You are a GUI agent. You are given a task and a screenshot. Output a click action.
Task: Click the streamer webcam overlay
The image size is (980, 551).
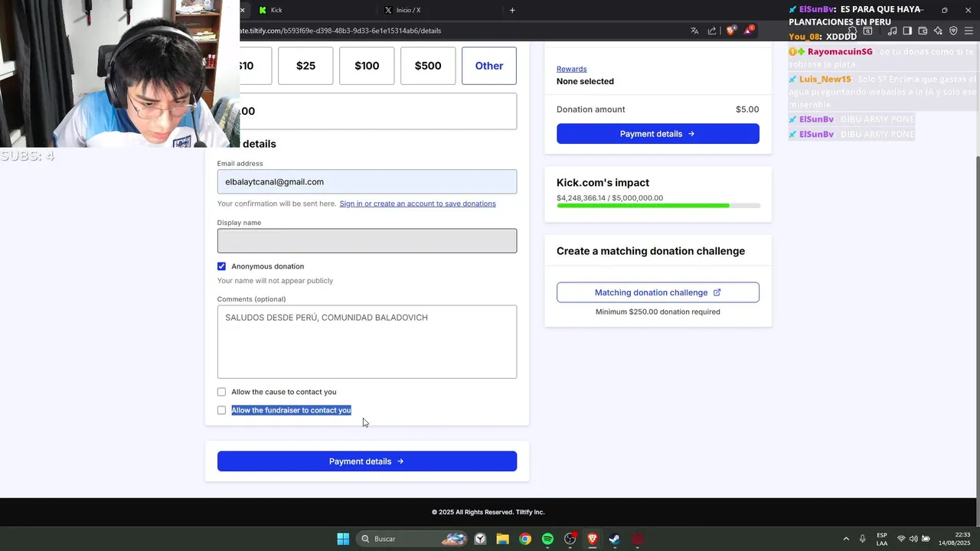tap(119, 73)
